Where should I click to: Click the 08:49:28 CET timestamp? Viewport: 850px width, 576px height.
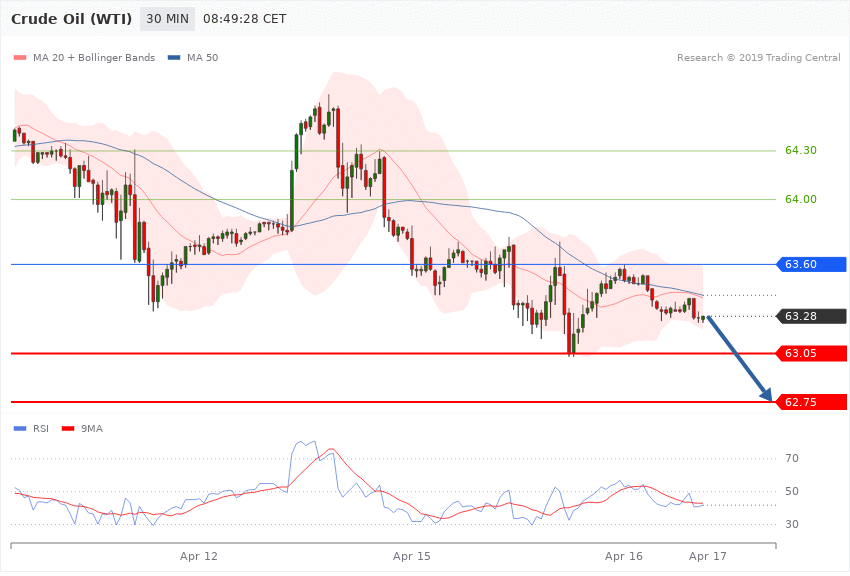click(244, 19)
